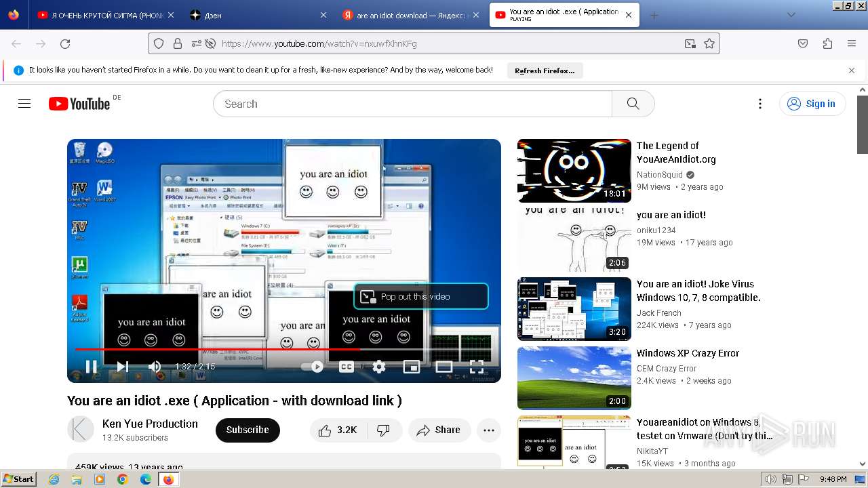Go back in Firefox
The height and width of the screenshot is (488, 868).
16,43
